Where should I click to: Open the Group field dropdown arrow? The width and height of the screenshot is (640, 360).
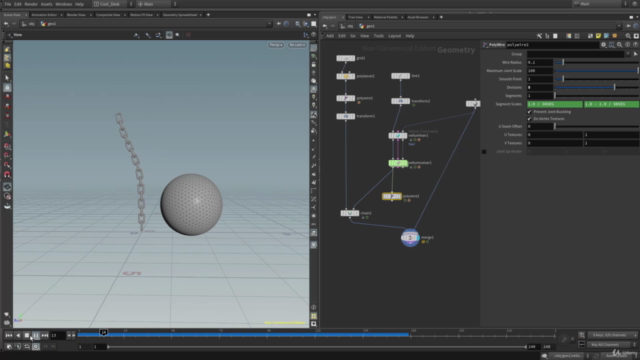pyautogui.click(x=627, y=54)
